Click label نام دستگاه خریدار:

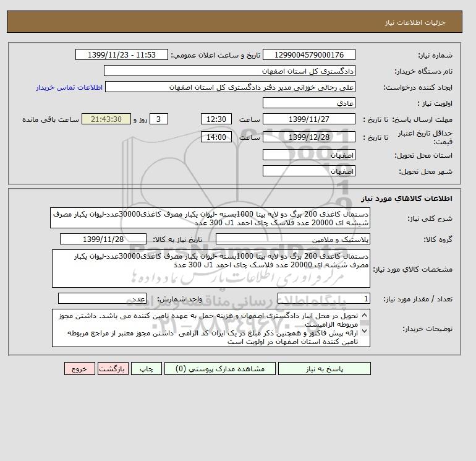click(x=423, y=71)
